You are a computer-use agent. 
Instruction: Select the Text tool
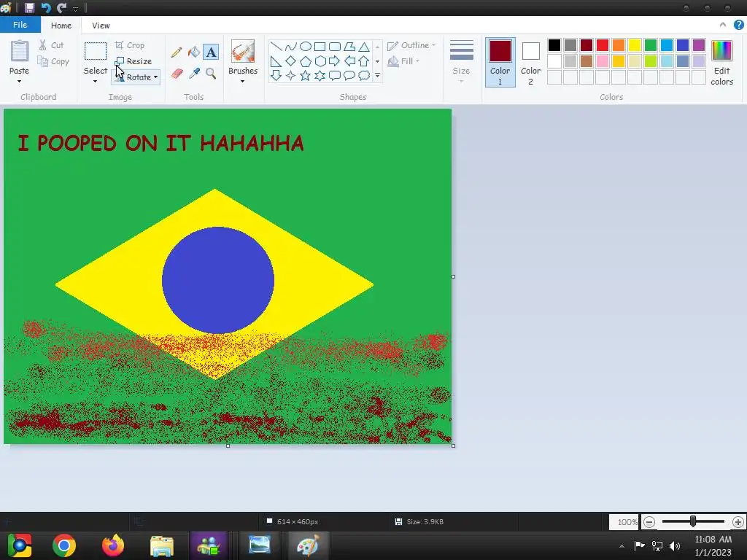pos(211,52)
